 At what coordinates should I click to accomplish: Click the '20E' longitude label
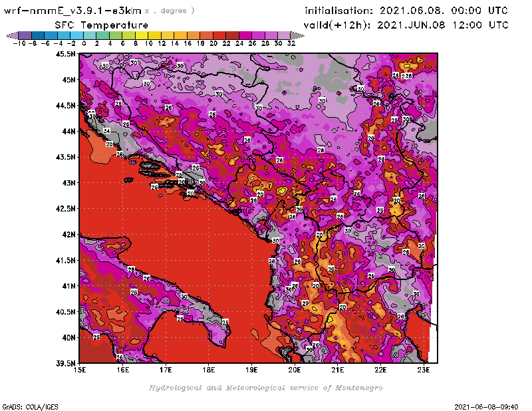[x=295, y=370]
